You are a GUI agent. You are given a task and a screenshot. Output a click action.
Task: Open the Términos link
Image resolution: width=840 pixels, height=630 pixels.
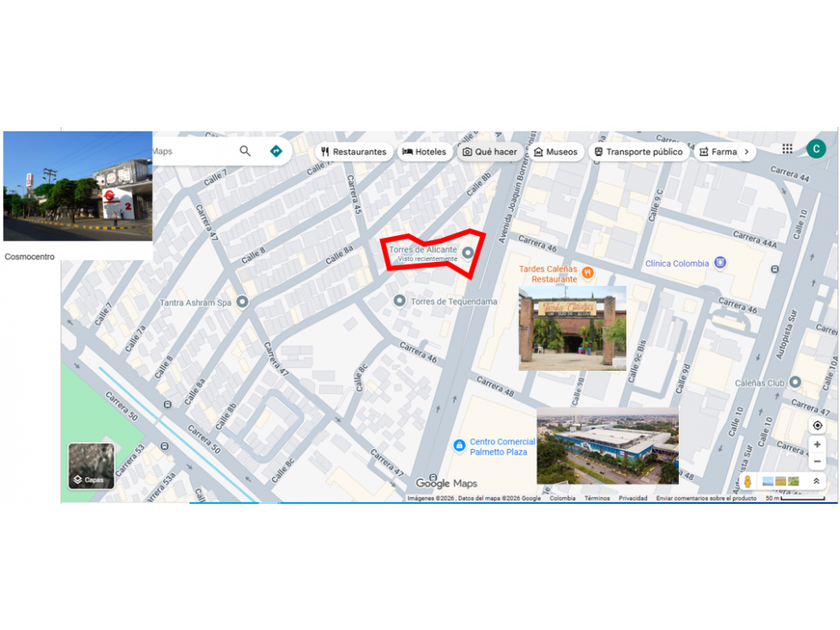click(x=597, y=498)
